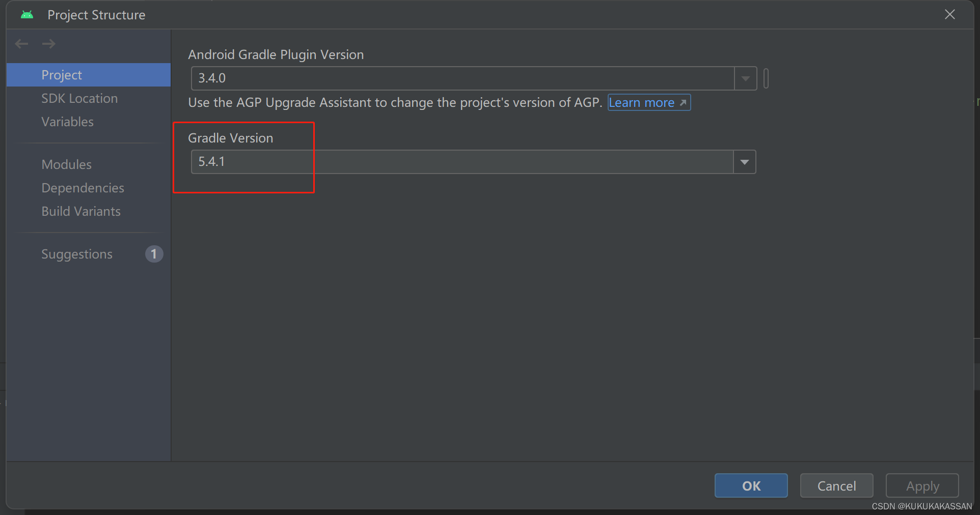Click the Cancel button
980x515 pixels.
[836, 485]
